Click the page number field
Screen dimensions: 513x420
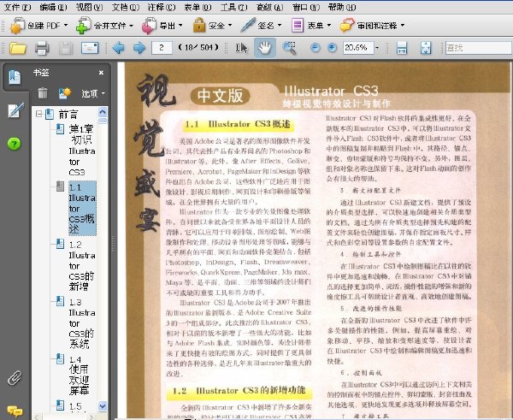(x=162, y=48)
